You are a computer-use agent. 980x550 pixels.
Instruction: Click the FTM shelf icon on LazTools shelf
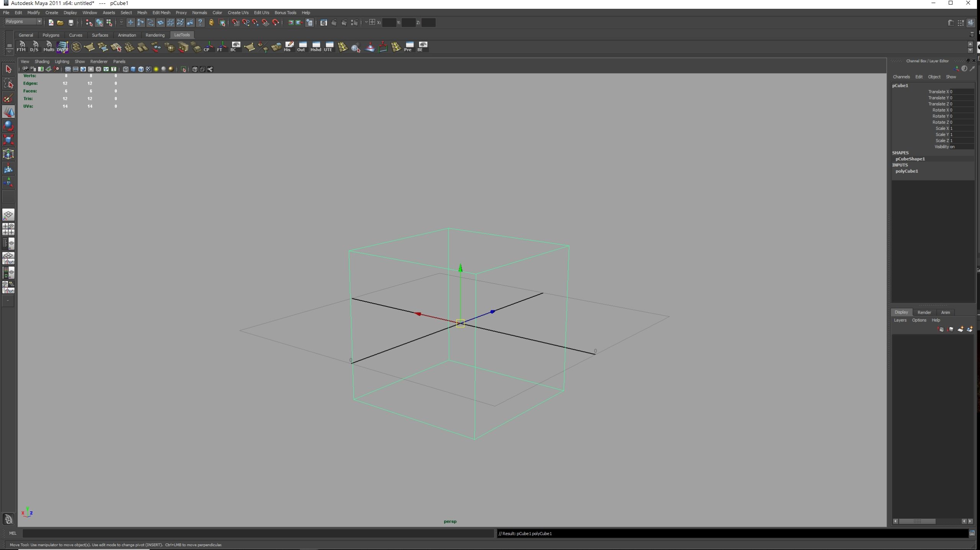click(x=21, y=46)
